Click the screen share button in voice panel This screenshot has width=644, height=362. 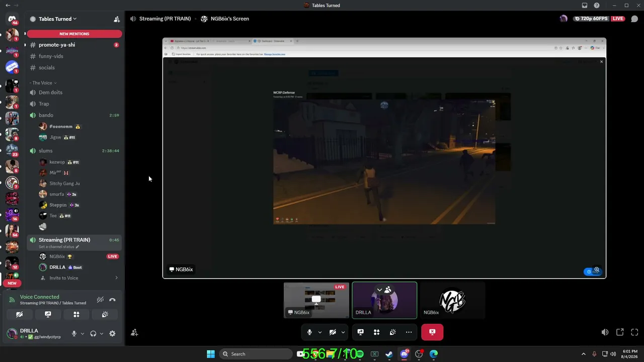click(48, 314)
